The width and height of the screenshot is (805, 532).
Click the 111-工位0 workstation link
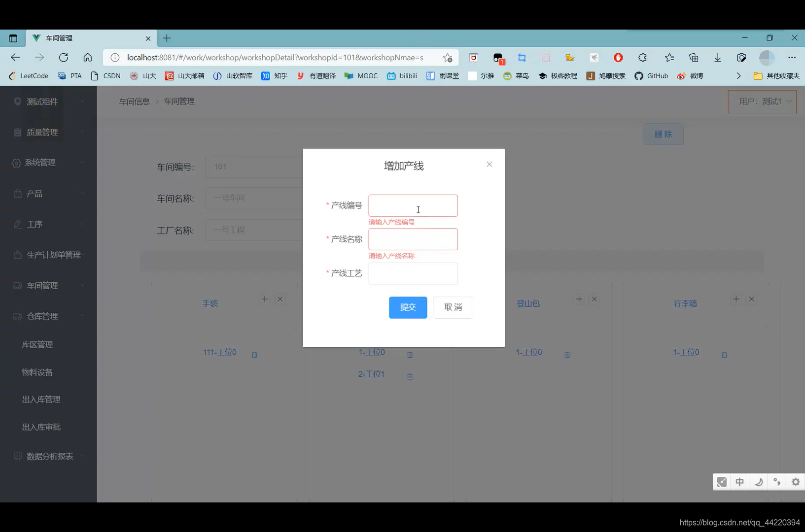220,352
